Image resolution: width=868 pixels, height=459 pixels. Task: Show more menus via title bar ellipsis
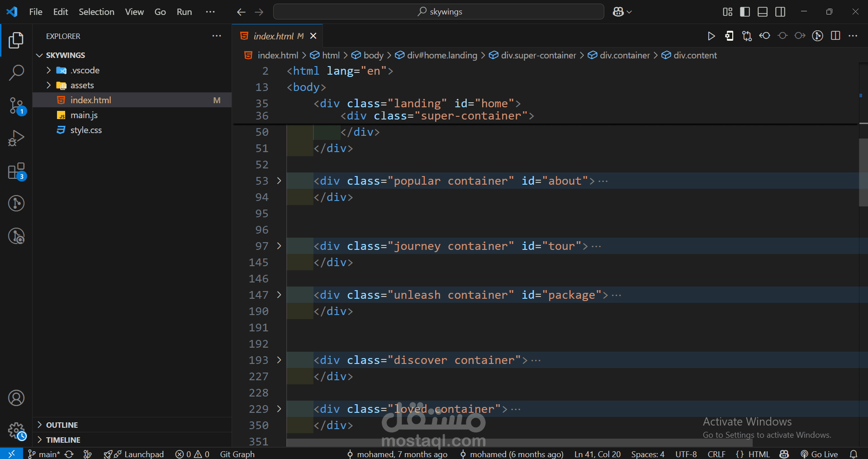tap(210, 12)
